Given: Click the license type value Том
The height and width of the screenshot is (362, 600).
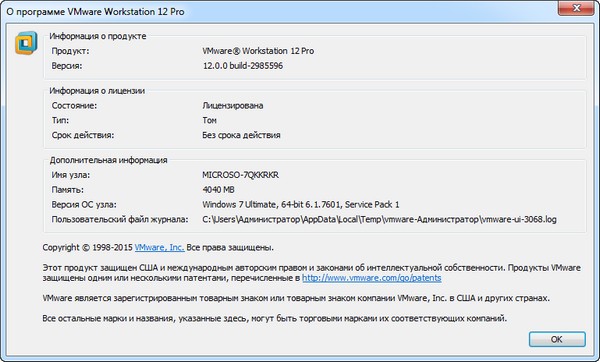Looking at the screenshot, I should point(209,121).
